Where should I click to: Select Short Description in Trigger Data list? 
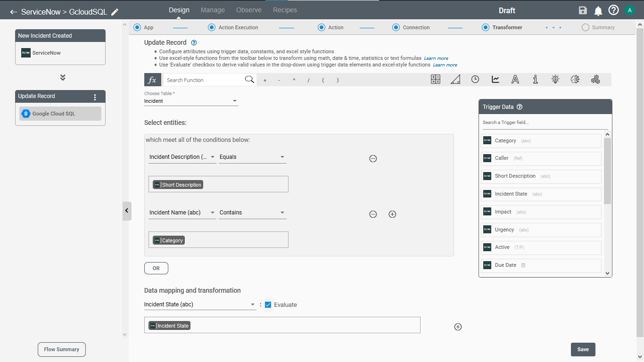click(x=541, y=176)
